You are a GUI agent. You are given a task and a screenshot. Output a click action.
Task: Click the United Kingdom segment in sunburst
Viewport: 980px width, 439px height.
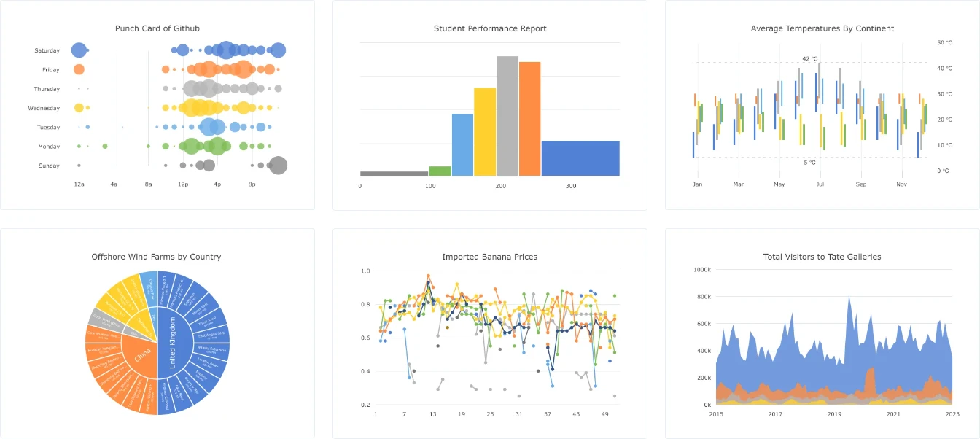(173, 343)
